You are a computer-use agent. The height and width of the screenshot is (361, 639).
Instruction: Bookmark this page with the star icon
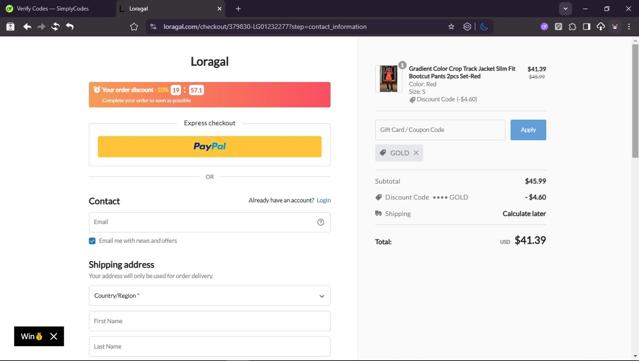point(451,26)
